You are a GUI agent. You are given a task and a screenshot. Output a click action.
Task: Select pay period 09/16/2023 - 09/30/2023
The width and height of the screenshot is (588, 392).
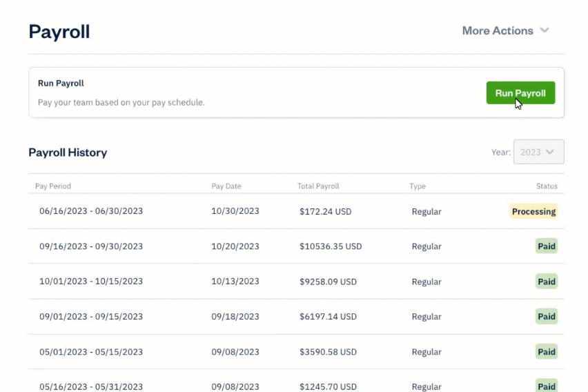coord(91,246)
